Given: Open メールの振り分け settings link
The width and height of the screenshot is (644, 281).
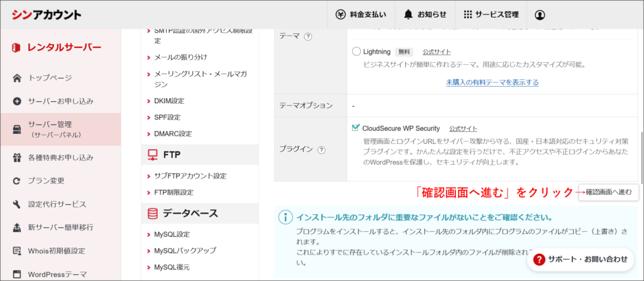Looking at the screenshot, I should (x=180, y=57).
